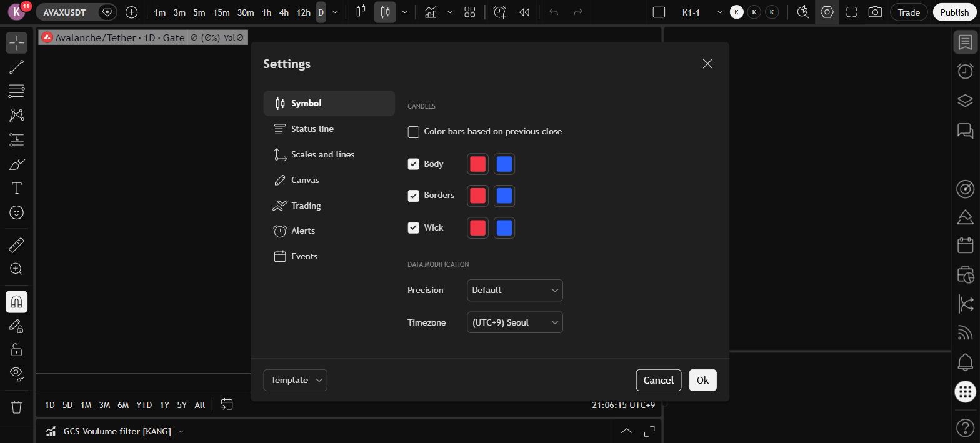980x443 pixels.
Task: Uncheck the Wick checkbox
Action: 413,227
